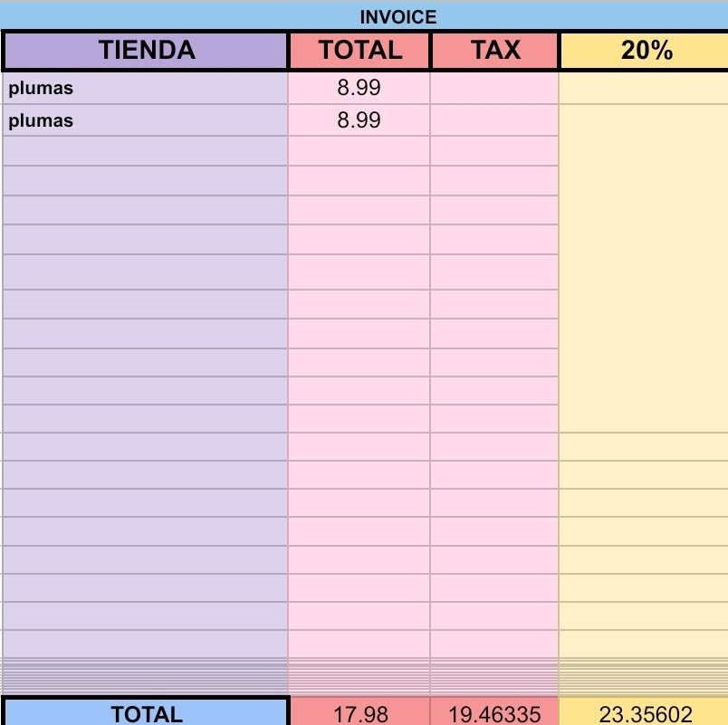Select the bottom TOTAL label cell
The height and width of the screenshot is (725, 728).
click(147, 712)
